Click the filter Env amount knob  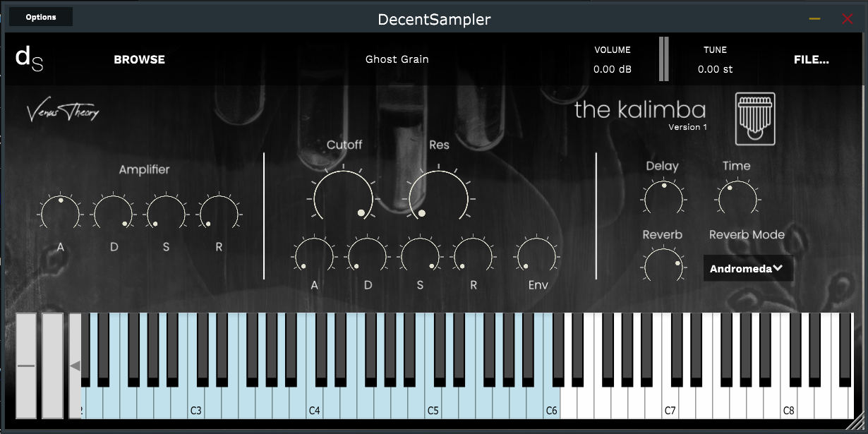(536, 255)
